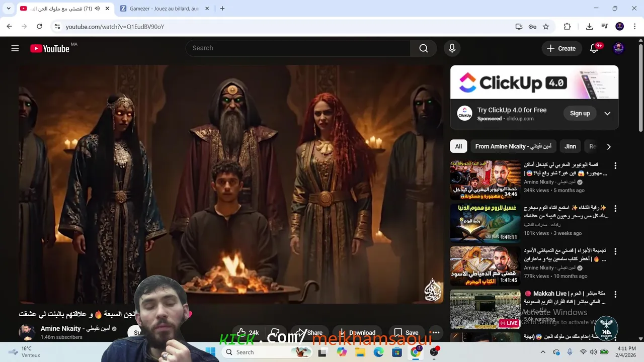Open Task View on the taskbar
Viewport: 644px width, 362px height.
tap(323, 352)
